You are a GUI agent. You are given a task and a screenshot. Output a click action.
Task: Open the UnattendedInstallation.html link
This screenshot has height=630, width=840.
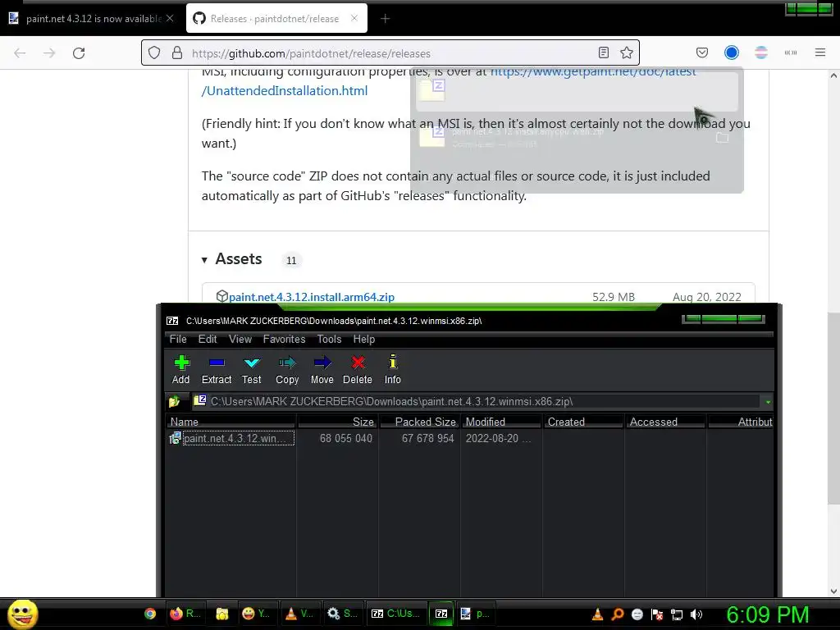285,91
